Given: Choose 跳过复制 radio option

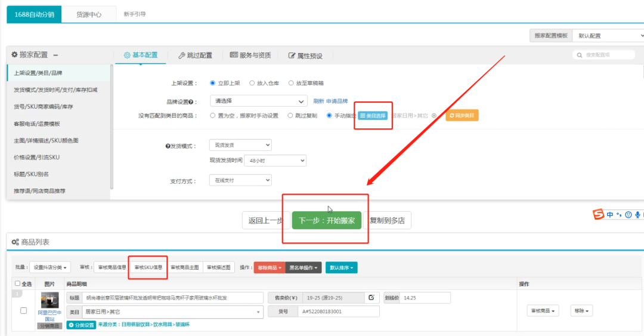Looking at the screenshot, I should (290, 116).
